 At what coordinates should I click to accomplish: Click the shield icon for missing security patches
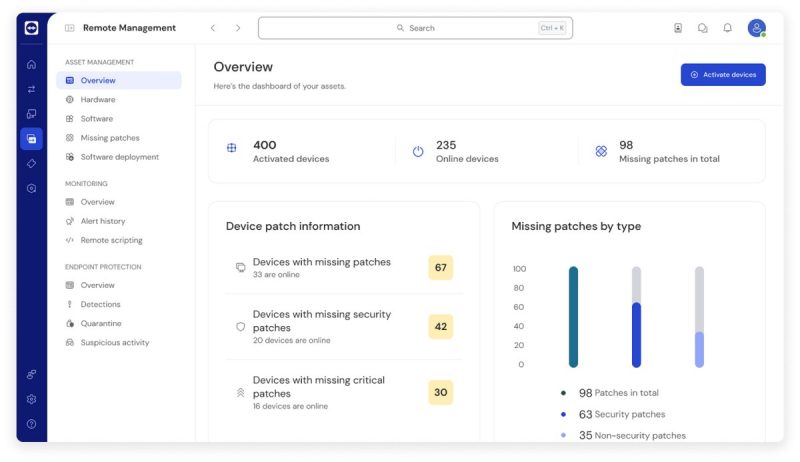pos(240,327)
